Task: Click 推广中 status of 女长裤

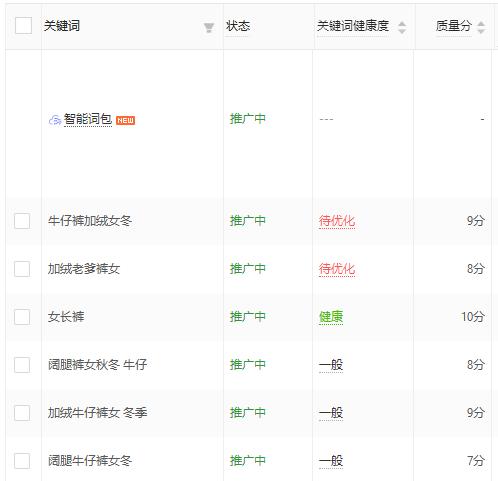Action: pyautogui.click(x=248, y=317)
